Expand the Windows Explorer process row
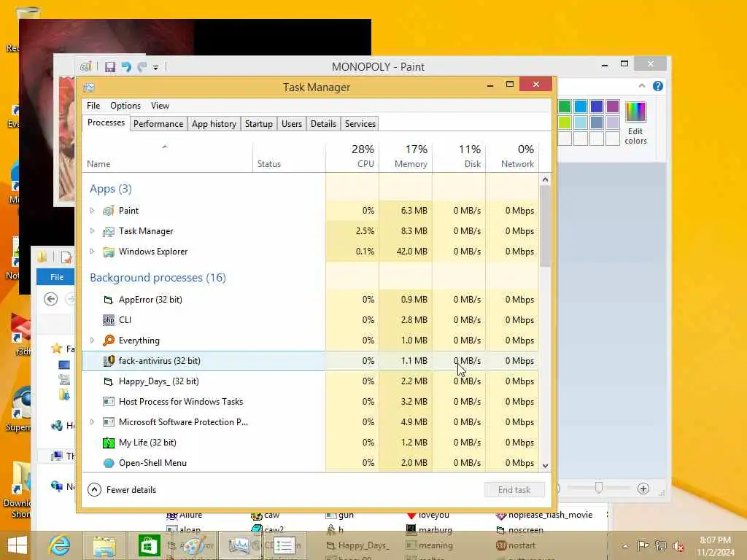 click(x=93, y=252)
